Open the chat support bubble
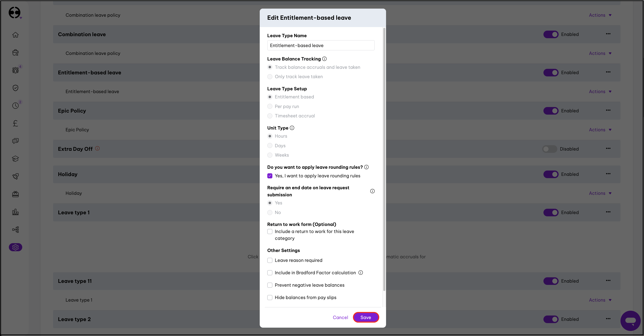This screenshot has height=336, width=644. [x=630, y=321]
